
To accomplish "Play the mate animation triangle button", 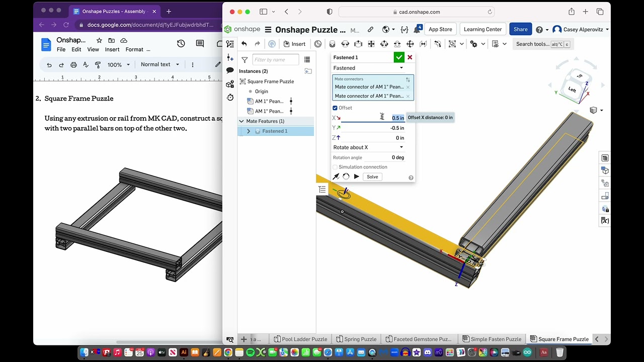I will (357, 176).
